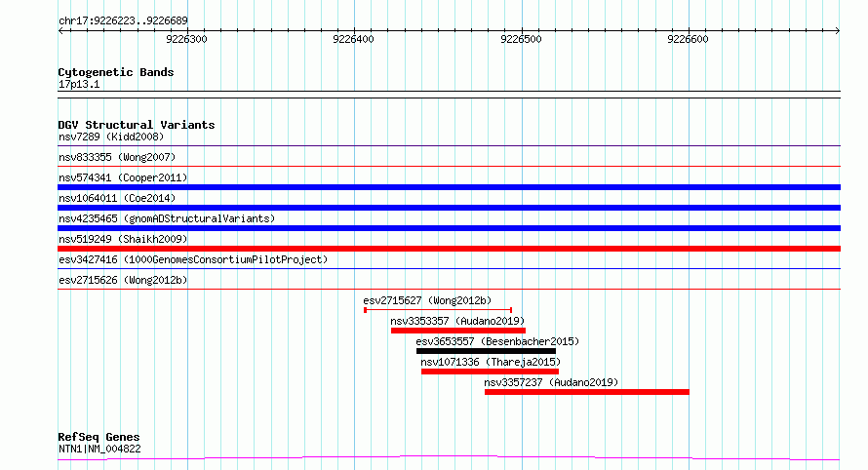Open the esv3653557 (Besenbacher2015) label
The width and height of the screenshot is (868, 470).
pos(497,341)
